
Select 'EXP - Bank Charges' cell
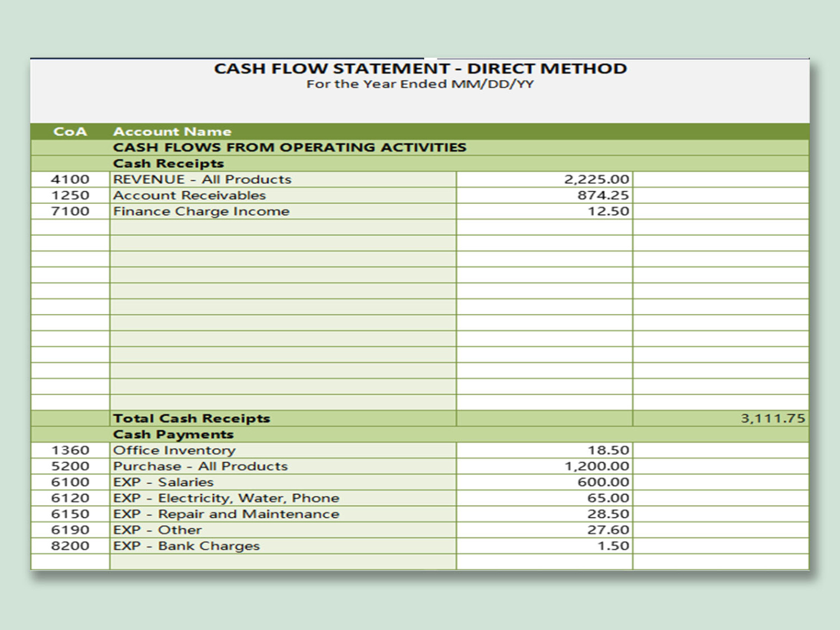[x=283, y=546]
